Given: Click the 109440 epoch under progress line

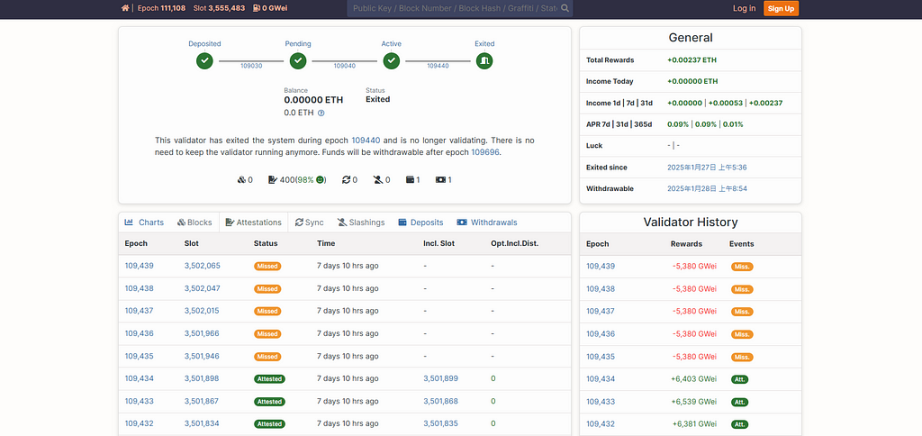Looking at the screenshot, I should (x=438, y=66).
